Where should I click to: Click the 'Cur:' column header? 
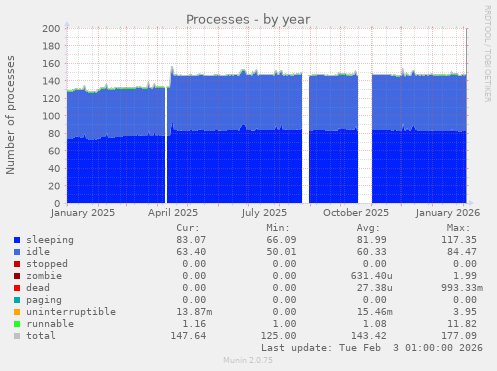pos(188,228)
